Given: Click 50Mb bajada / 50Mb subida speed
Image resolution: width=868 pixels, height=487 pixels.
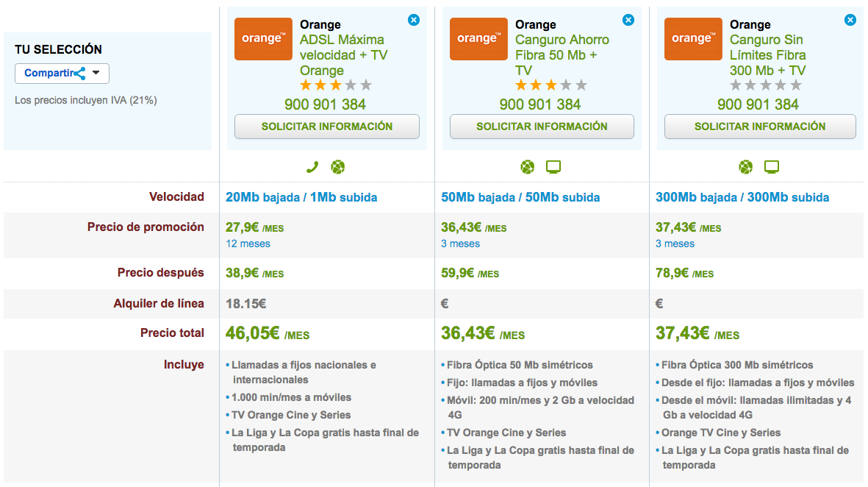Looking at the screenshot, I should (x=520, y=197).
